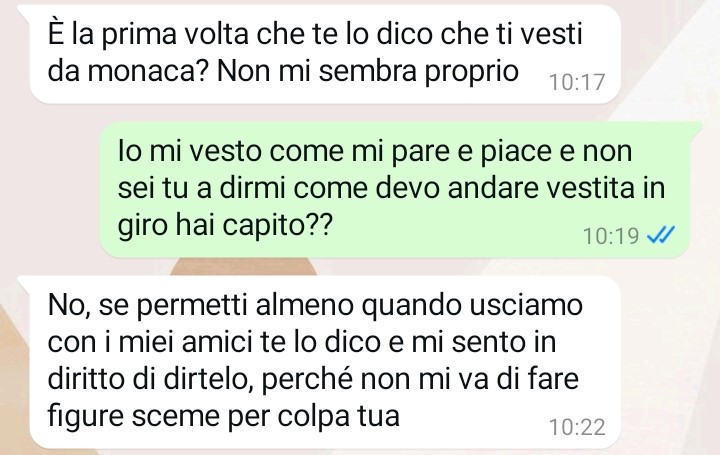The image size is (720, 455).
Task: Click the 10:22 timestamp
Action: coord(577,427)
